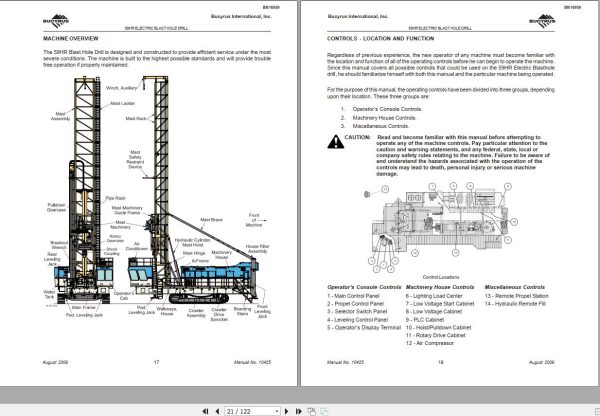Click the 'MACHINE OVERVIEW' heading
The height and width of the screenshot is (416, 600).
(71, 39)
